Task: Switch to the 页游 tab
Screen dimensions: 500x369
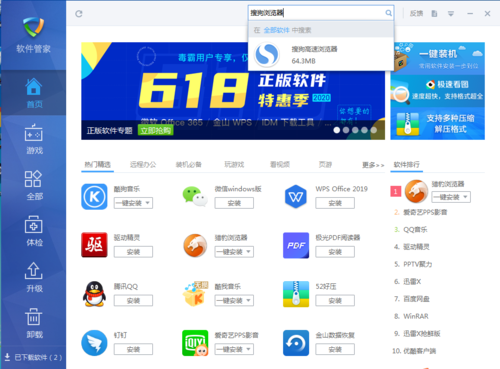Action: tap(325, 164)
